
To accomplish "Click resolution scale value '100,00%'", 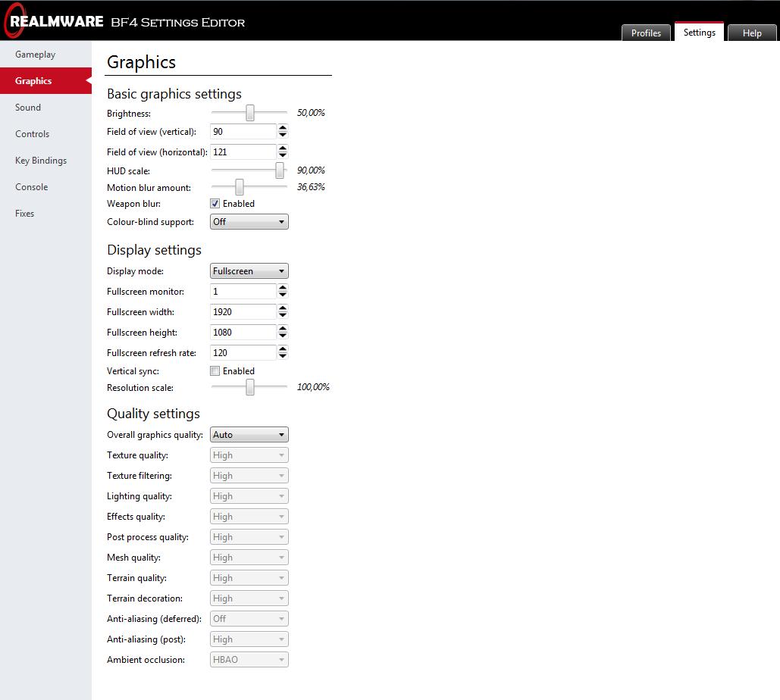I will pos(313,387).
